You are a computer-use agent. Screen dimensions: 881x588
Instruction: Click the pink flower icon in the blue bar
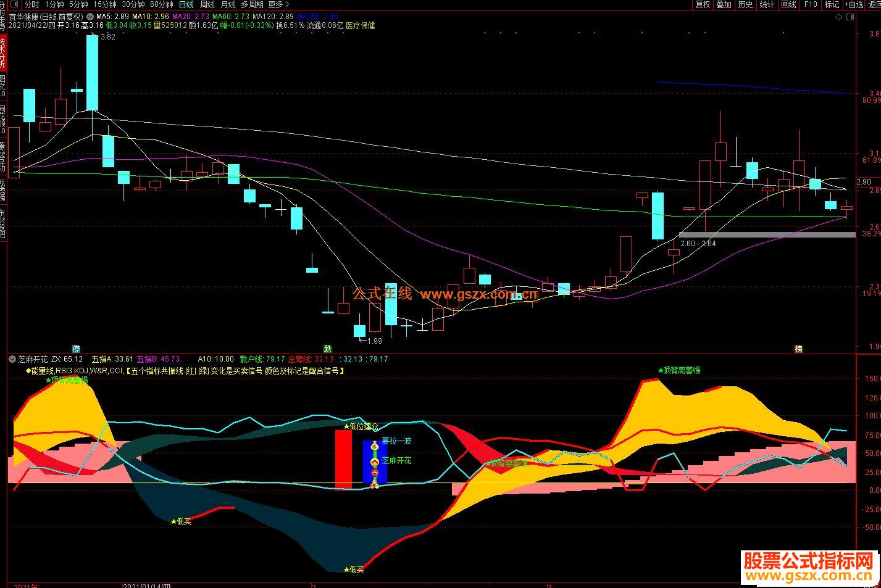tap(374, 473)
